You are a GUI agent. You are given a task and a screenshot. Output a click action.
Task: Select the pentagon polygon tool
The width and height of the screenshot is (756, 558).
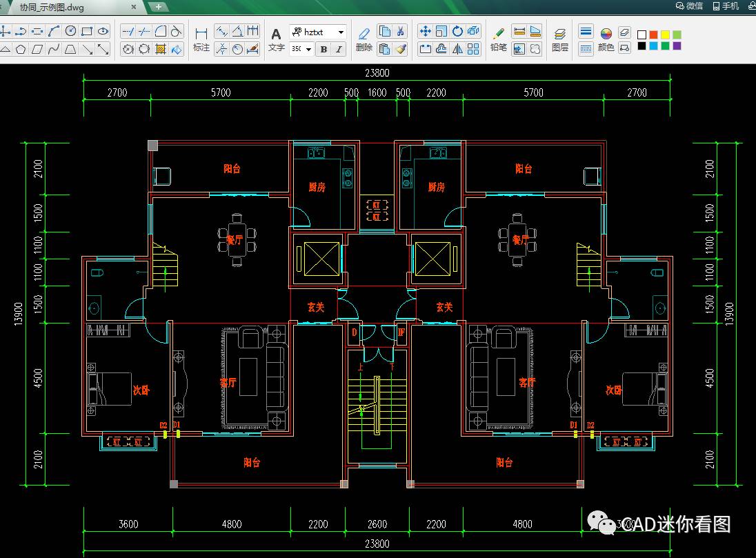(21, 49)
